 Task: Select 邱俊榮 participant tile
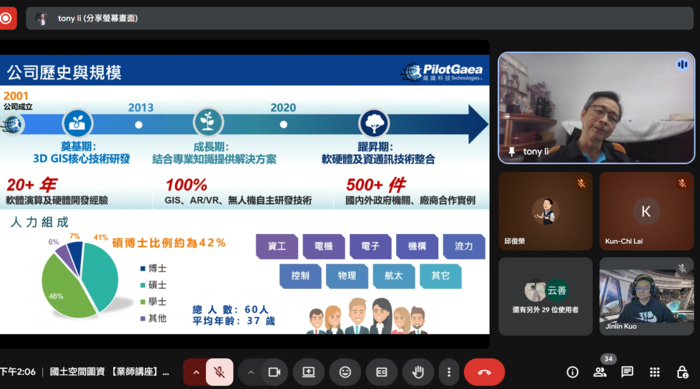click(x=546, y=211)
